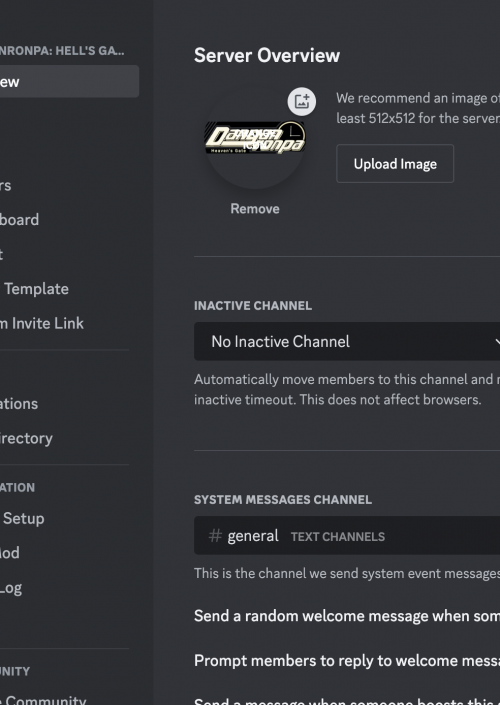
Task: Click the hash icon beside general channel
Action: (x=215, y=535)
